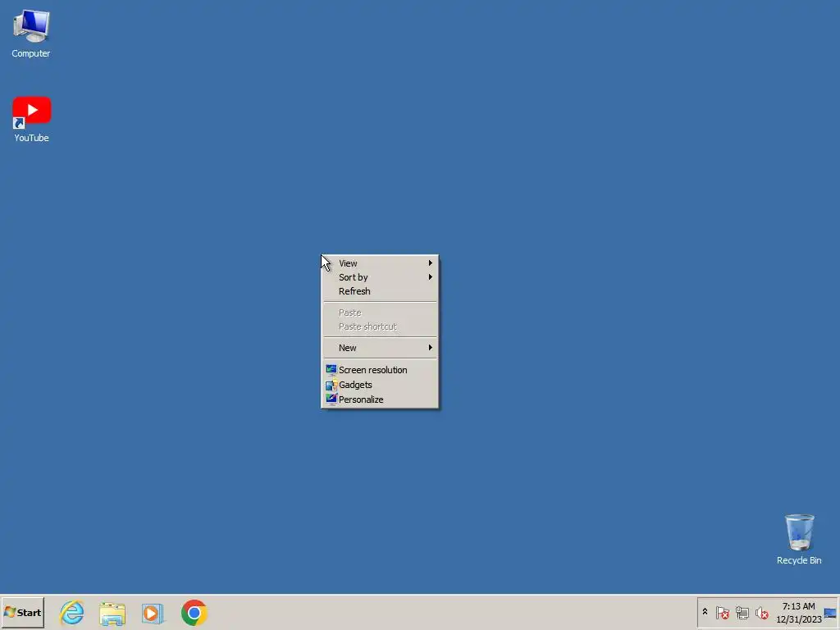The width and height of the screenshot is (840, 630).
Task: Click the network status tray icon
Action: click(742, 612)
